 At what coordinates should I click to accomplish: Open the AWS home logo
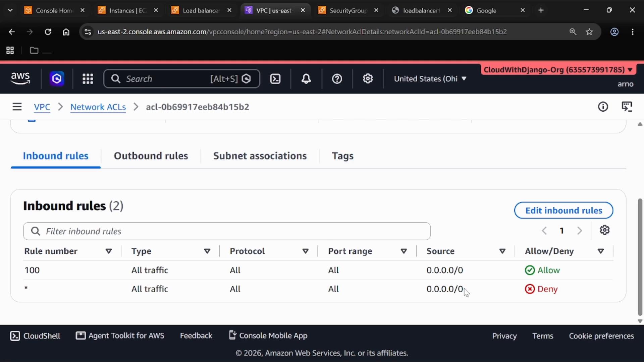pos(20,78)
